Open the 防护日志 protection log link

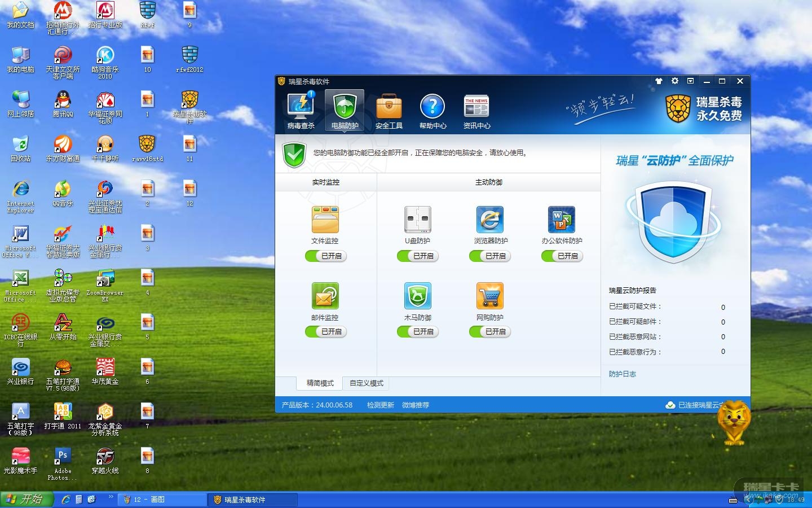[x=623, y=374]
